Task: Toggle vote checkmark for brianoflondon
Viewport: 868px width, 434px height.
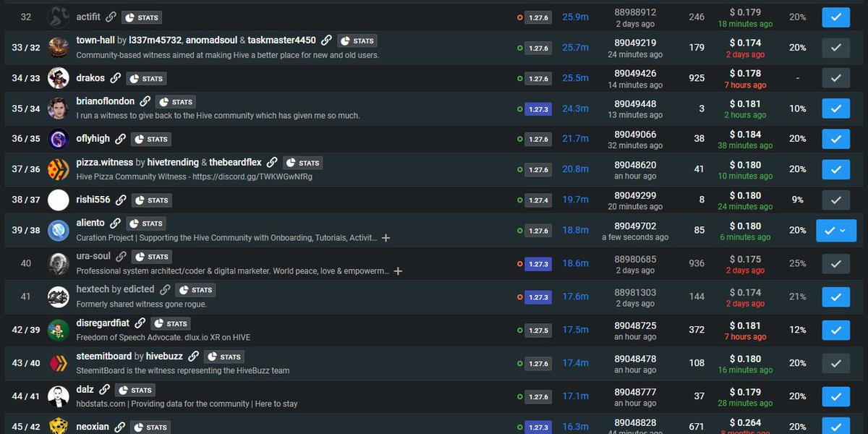Action: coord(835,109)
